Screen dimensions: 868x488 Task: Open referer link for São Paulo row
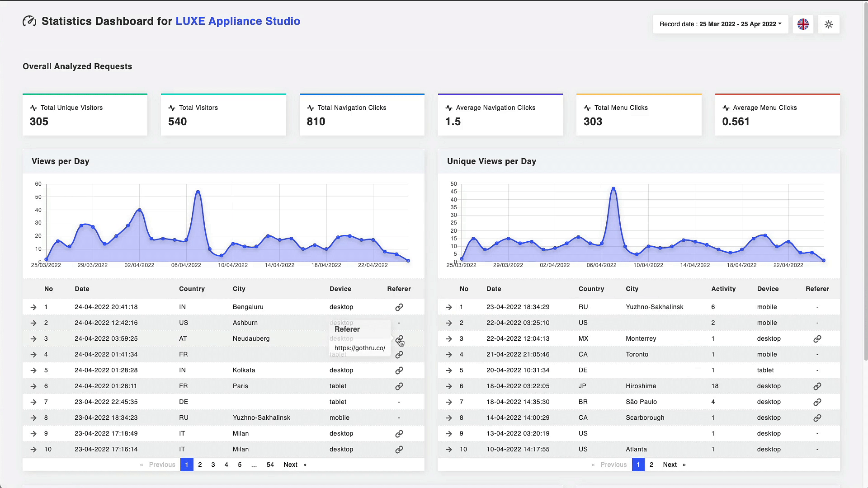[x=817, y=402]
